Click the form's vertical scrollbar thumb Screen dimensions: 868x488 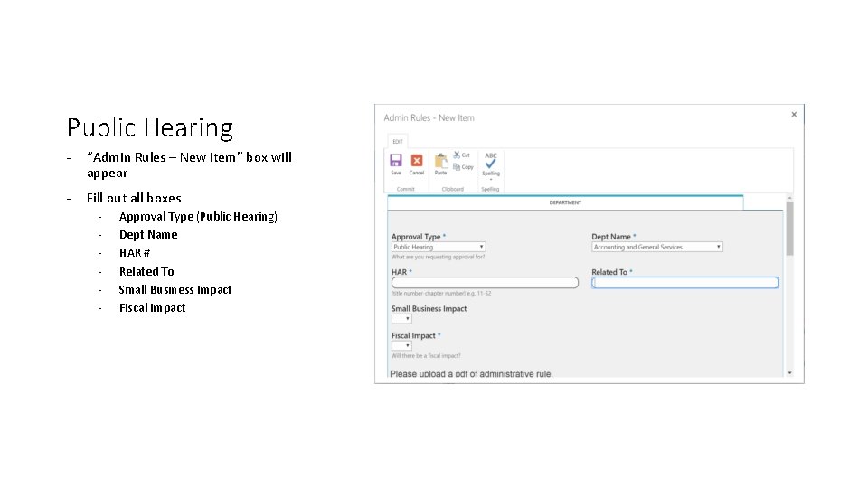point(790,229)
